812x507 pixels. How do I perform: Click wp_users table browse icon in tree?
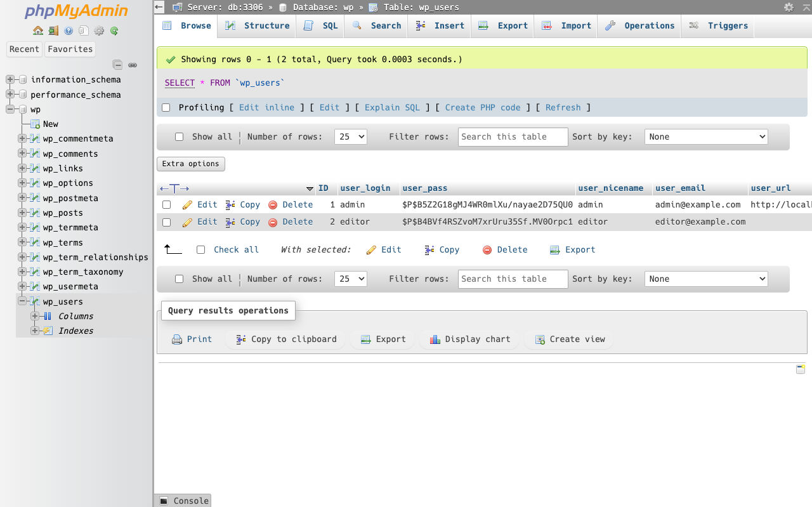pyautogui.click(x=35, y=301)
